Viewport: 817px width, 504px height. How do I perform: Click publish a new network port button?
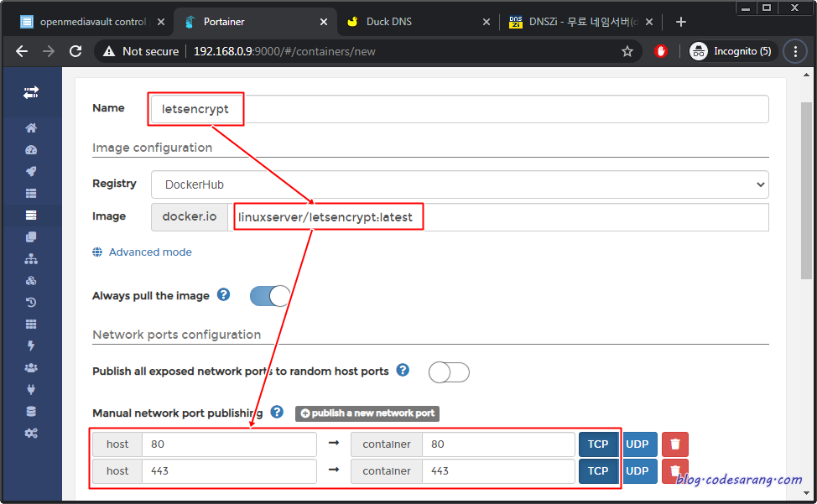click(x=367, y=413)
